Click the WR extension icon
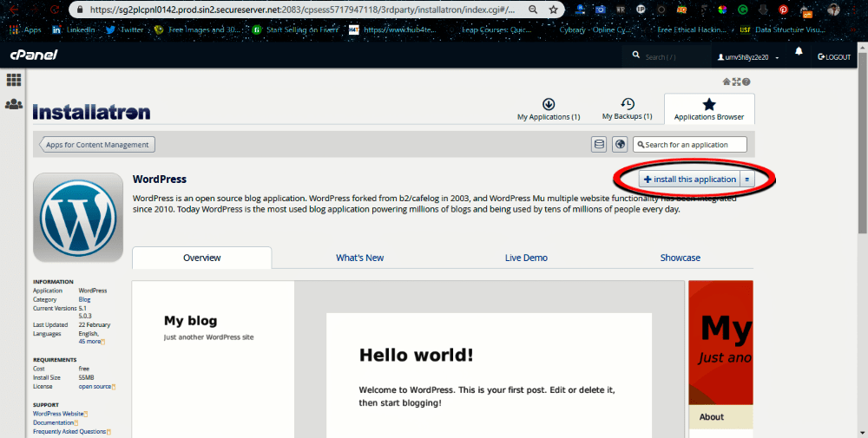This screenshot has width=868, height=438. click(621, 10)
